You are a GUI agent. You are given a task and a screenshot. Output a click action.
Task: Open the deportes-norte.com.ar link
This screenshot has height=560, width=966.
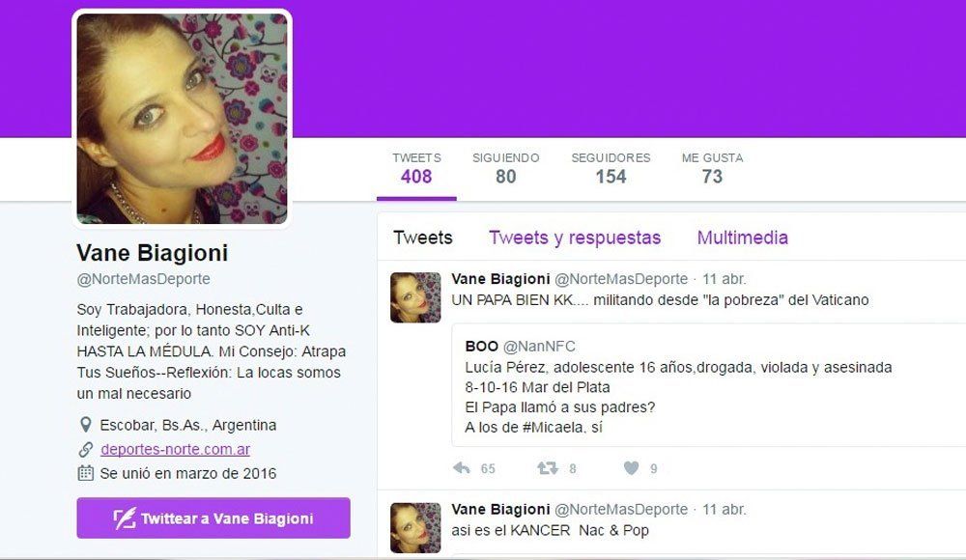176,450
